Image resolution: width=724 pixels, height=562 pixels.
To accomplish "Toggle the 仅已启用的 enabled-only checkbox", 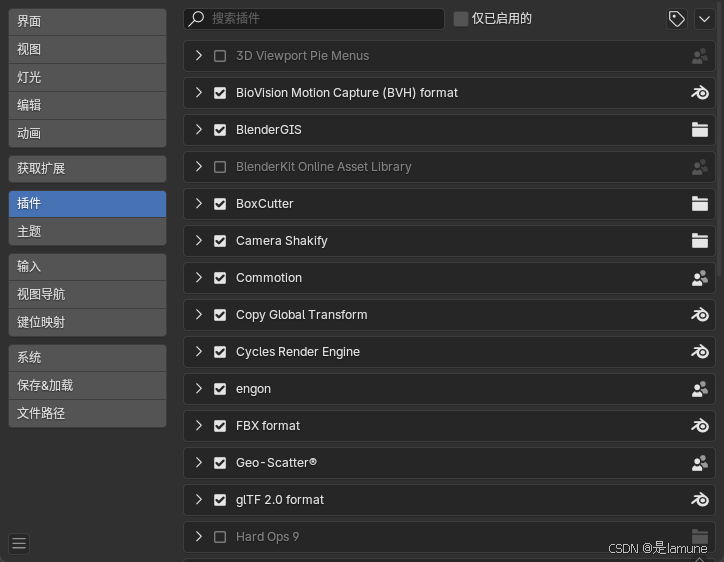I will pyautogui.click(x=460, y=19).
